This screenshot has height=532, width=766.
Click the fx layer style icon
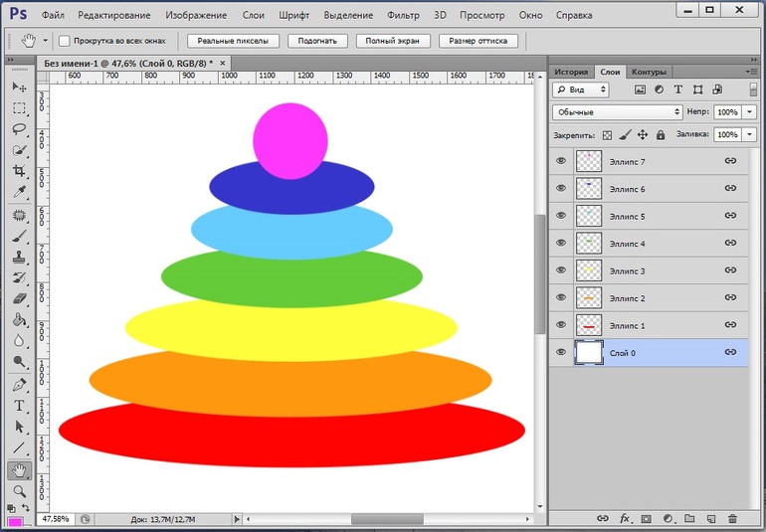tap(626, 519)
